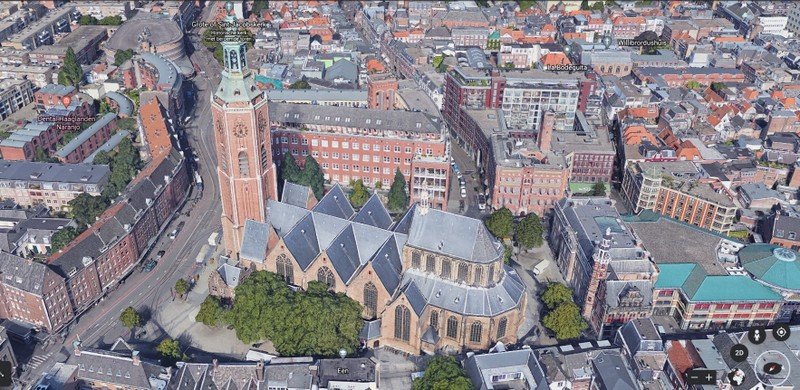
Task: Zoom in with the plus button
Action: pyautogui.click(x=710, y=377)
